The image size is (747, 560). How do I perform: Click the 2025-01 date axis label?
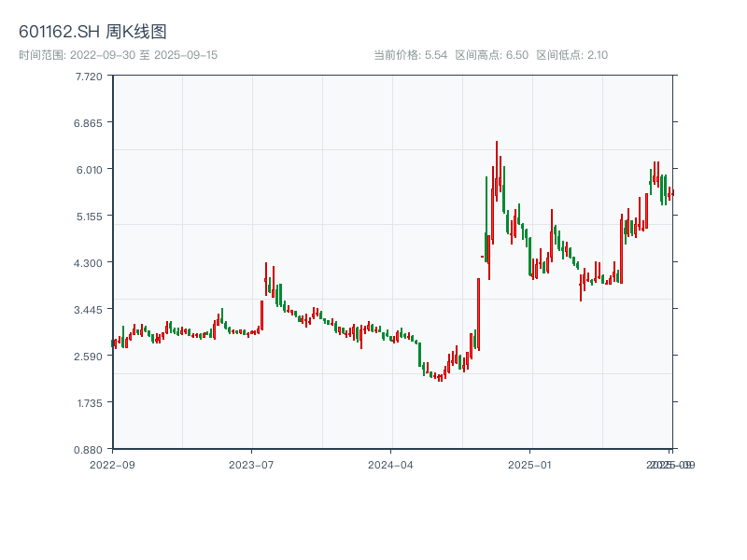point(531,464)
